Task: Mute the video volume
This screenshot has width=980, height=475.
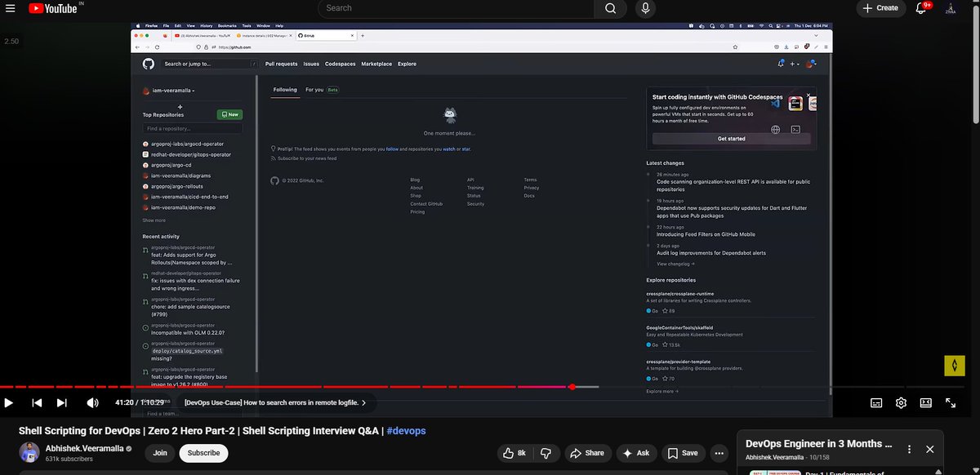Action: [x=92, y=402]
